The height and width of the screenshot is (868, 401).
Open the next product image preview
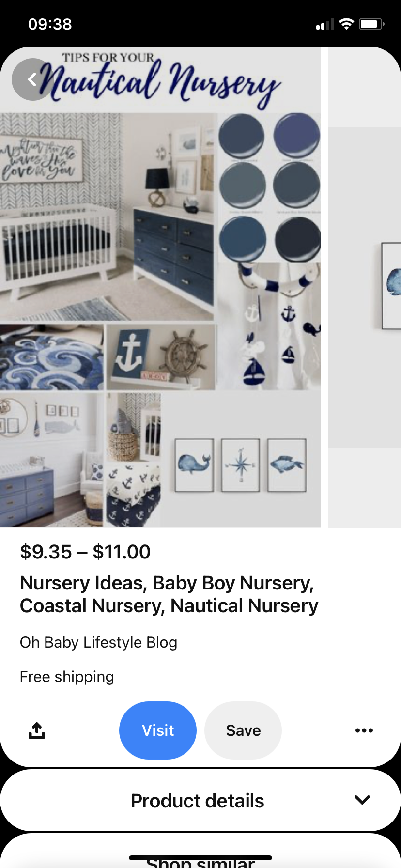pyautogui.click(x=365, y=287)
